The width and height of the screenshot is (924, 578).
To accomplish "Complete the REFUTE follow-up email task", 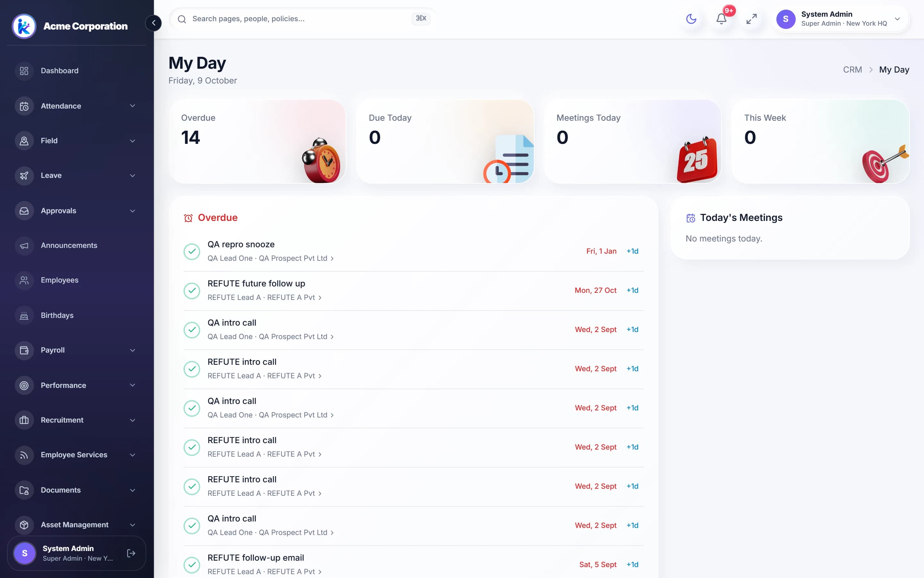I will coord(192,565).
